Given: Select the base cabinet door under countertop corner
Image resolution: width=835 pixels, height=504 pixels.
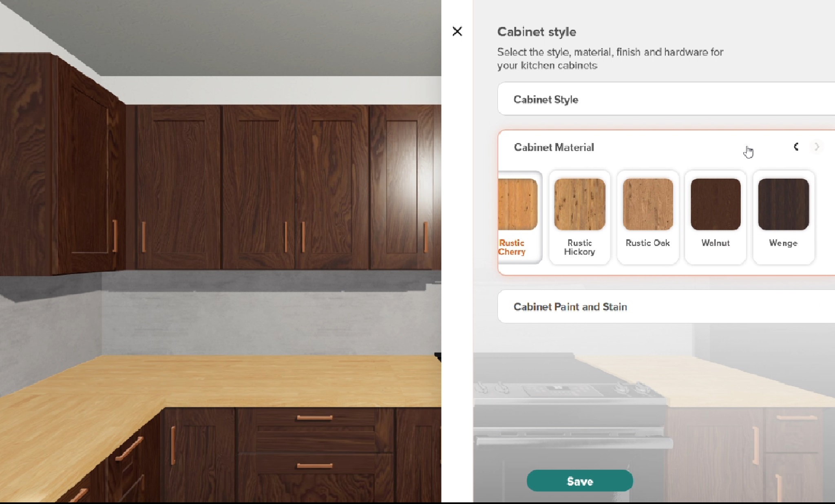Looking at the screenshot, I should [199, 455].
